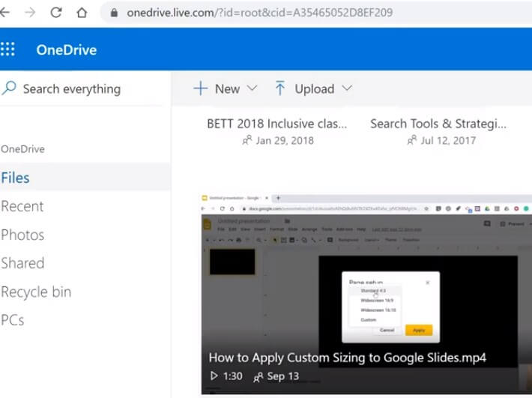Select Files in the sidebar
Viewport: 532px width, 398px height.
(85, 178)
